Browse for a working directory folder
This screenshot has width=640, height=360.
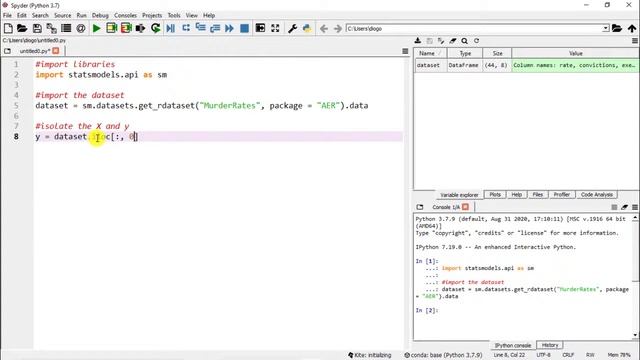[617, 28]
